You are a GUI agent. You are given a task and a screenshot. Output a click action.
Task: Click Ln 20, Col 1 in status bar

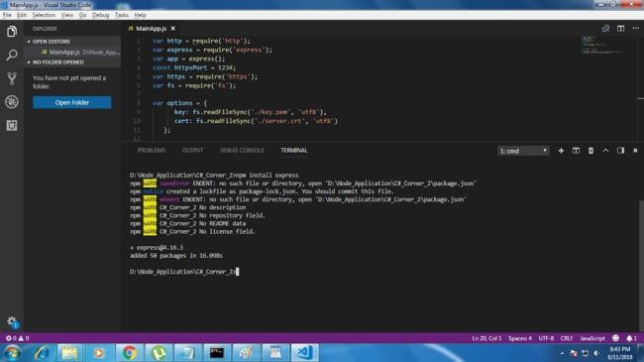(x=486, y=338)
